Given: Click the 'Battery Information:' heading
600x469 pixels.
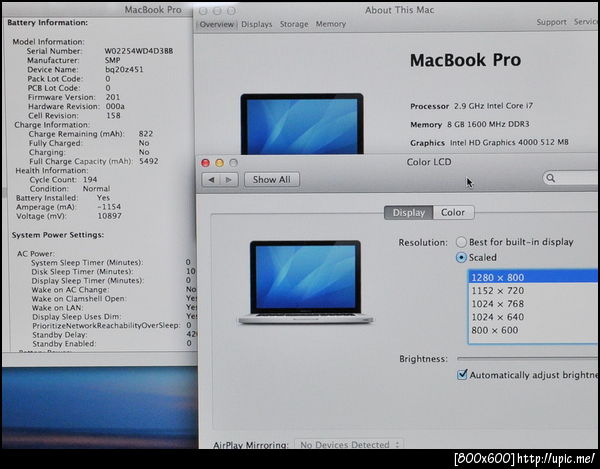Looking at the screenshot, I should click(47, 23).
